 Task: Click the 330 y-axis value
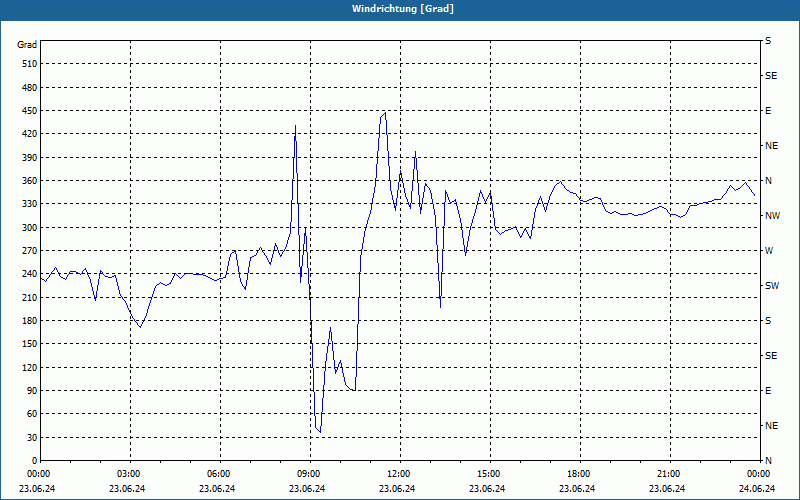pos(30,204)
